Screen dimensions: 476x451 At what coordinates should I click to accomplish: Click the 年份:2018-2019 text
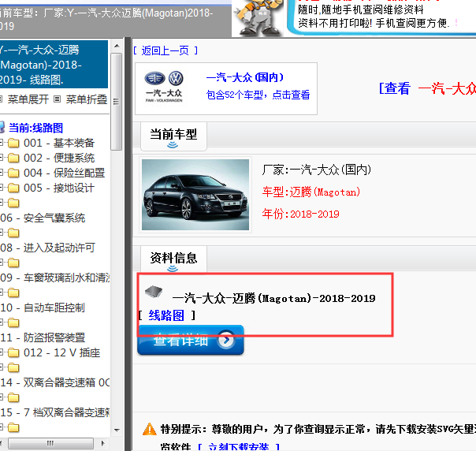(300, 214)
